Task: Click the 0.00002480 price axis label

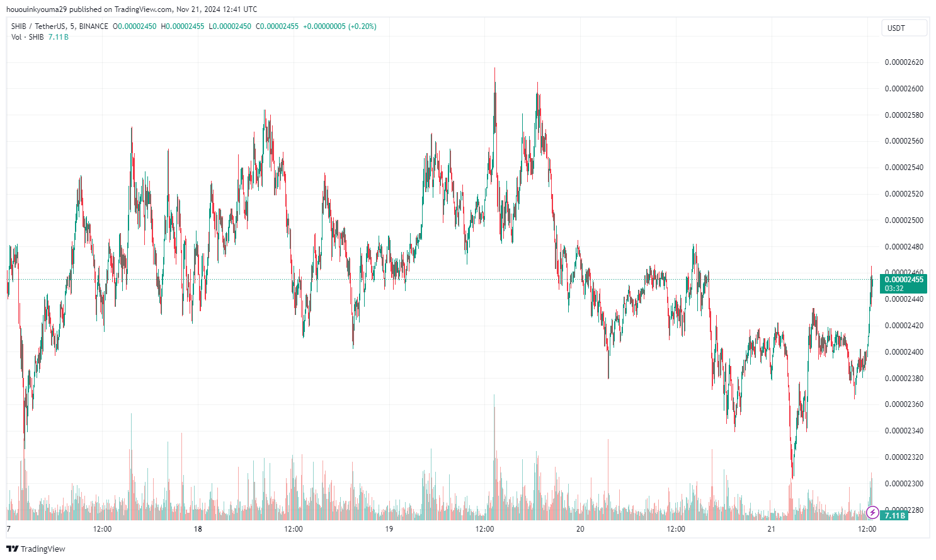Action: coord(904,247)
